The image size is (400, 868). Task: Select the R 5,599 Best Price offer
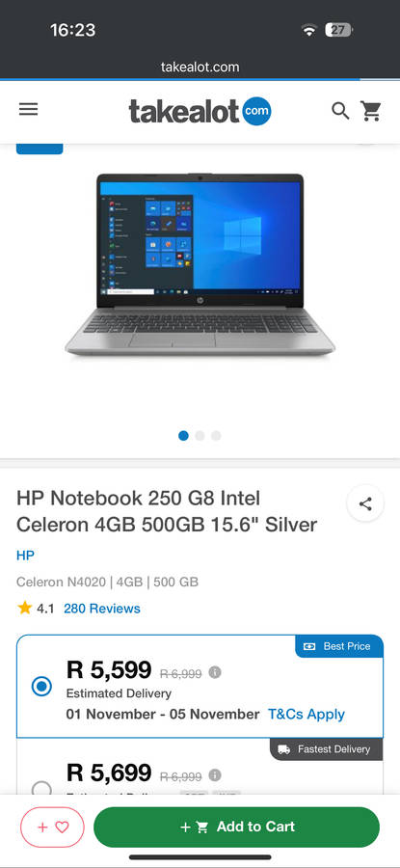click(41, 687)
